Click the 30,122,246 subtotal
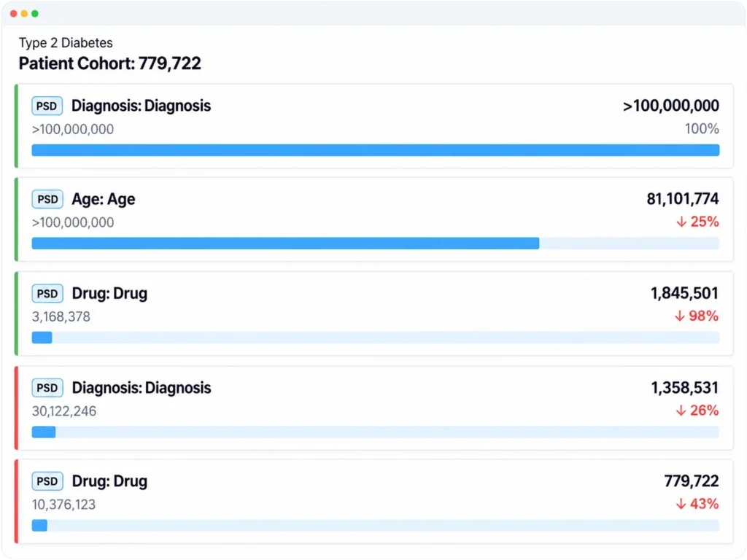 pyautogui.click(x=64, y=411)
